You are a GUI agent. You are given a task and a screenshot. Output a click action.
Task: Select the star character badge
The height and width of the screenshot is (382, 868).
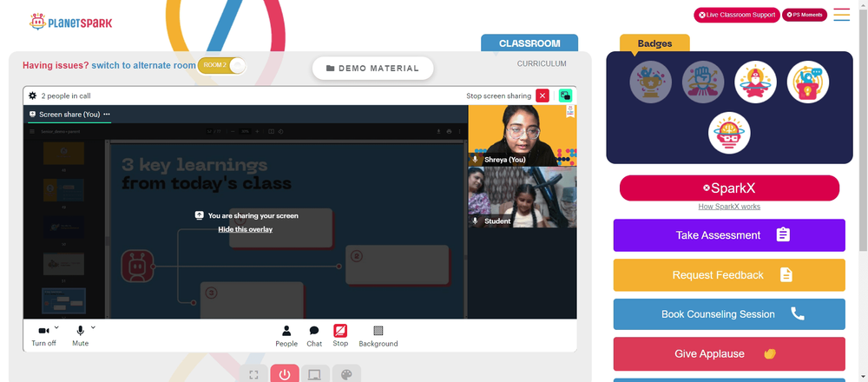pos(756,82)
